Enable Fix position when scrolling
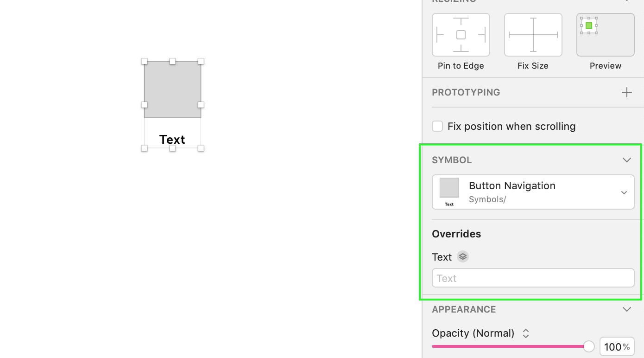 437,126
